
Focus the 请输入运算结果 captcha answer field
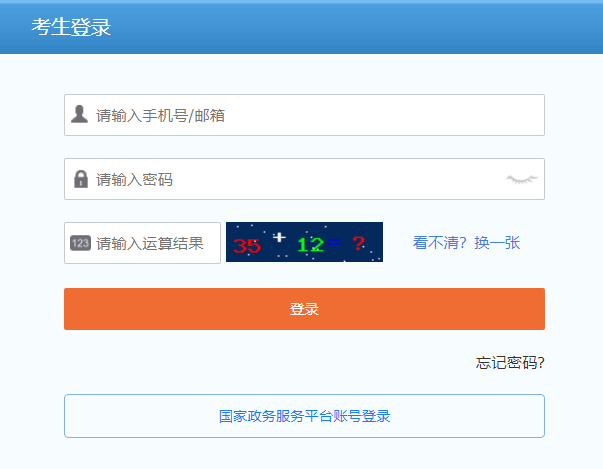142,243
